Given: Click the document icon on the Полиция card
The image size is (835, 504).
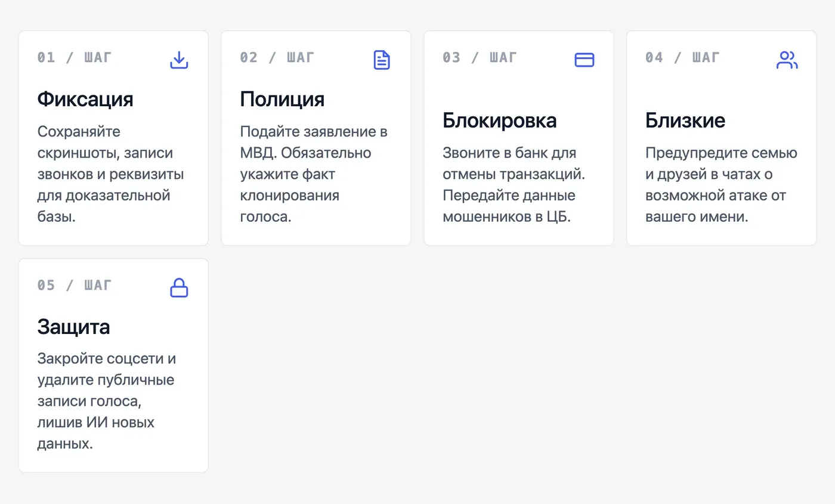Looking at the screenshot, I should pos(382,60).
